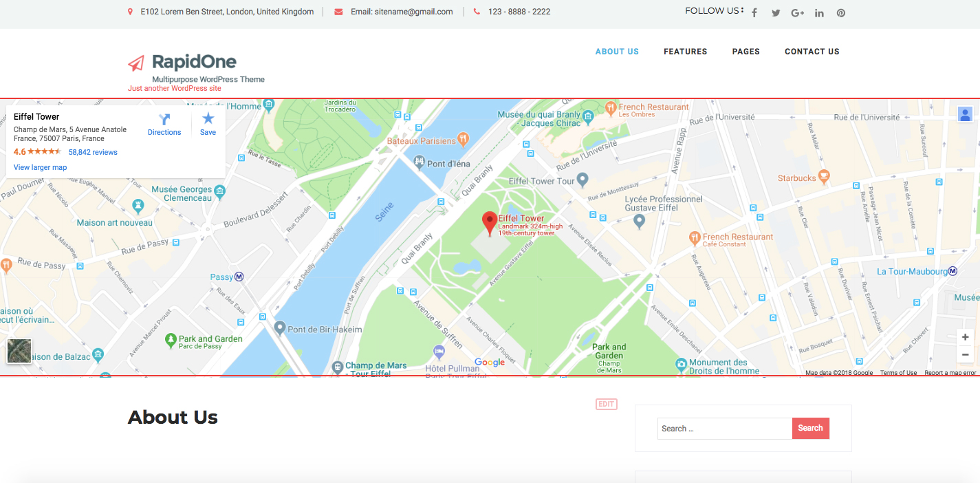Open the 58,842 reviews link
The image size is (980, 483).
[x=93, y=152]
